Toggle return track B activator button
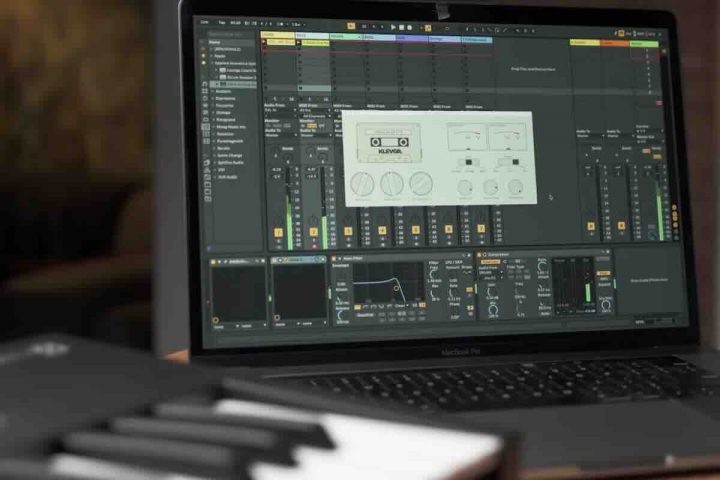Image resolution: width=720 pixels, height=480 pixels. (x=621, y=226)
